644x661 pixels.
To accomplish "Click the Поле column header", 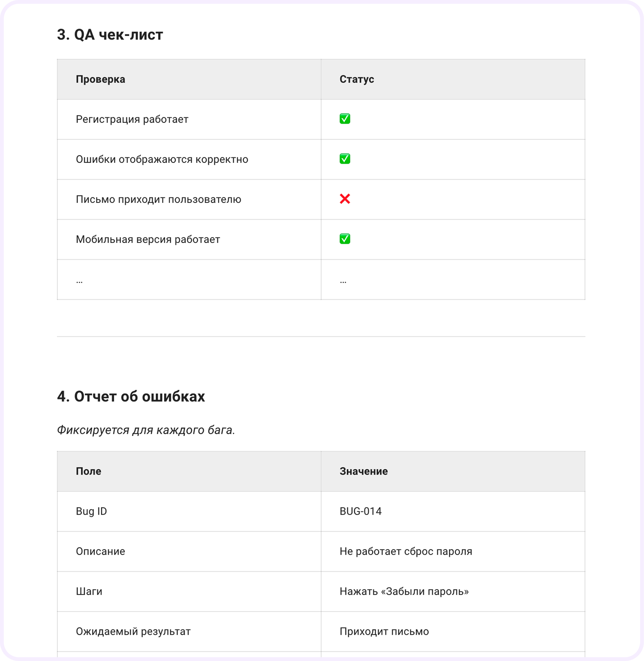I will click(x=189, y=471).
